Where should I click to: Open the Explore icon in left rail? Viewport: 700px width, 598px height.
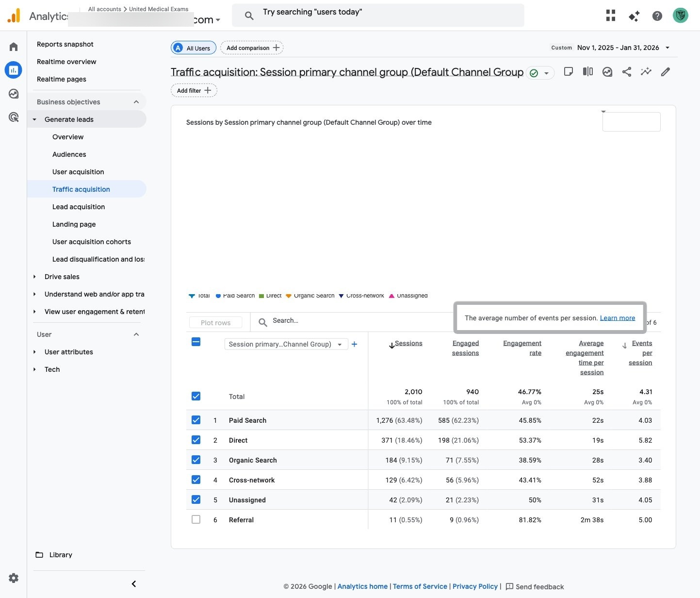[14, 94]
